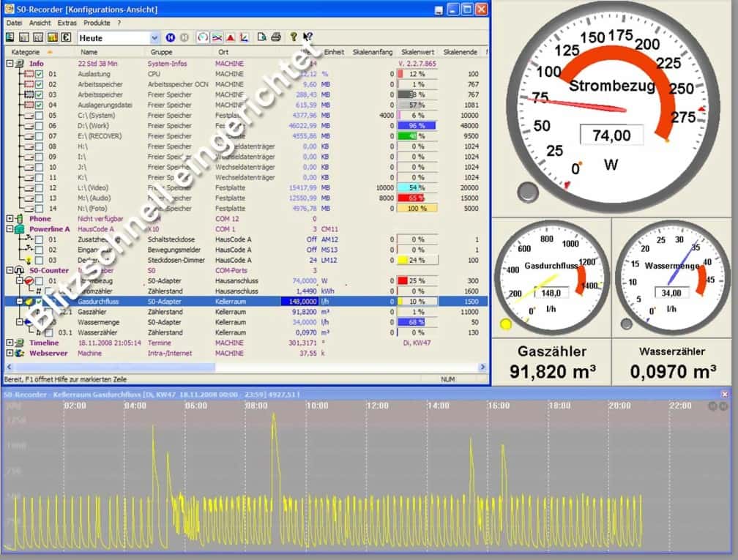The image size is (738, 560).
Task: Collapse the Powerline A tree node
Action: (10, 228)
